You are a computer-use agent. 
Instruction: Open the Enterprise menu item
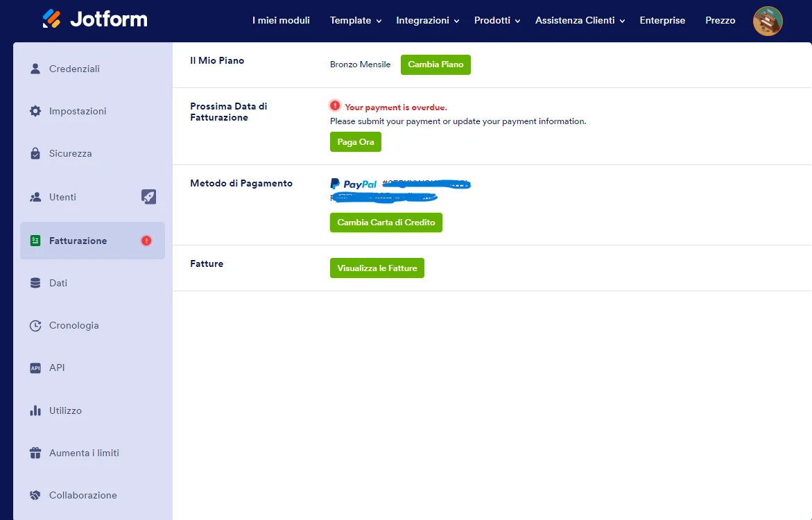662,21
